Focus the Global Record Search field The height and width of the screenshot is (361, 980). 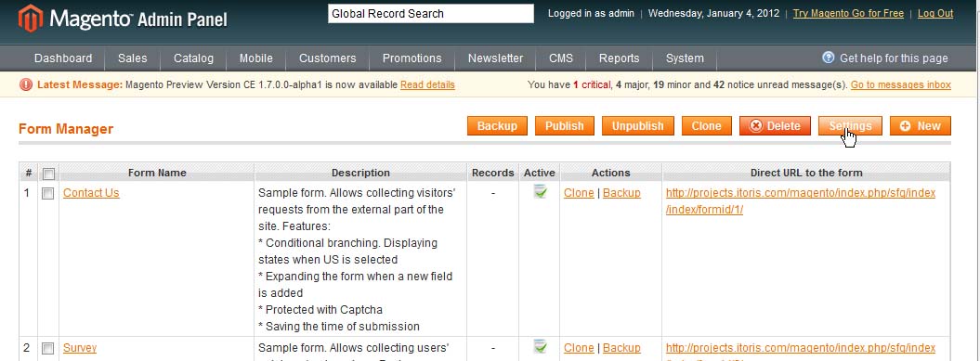pos(431,14)
